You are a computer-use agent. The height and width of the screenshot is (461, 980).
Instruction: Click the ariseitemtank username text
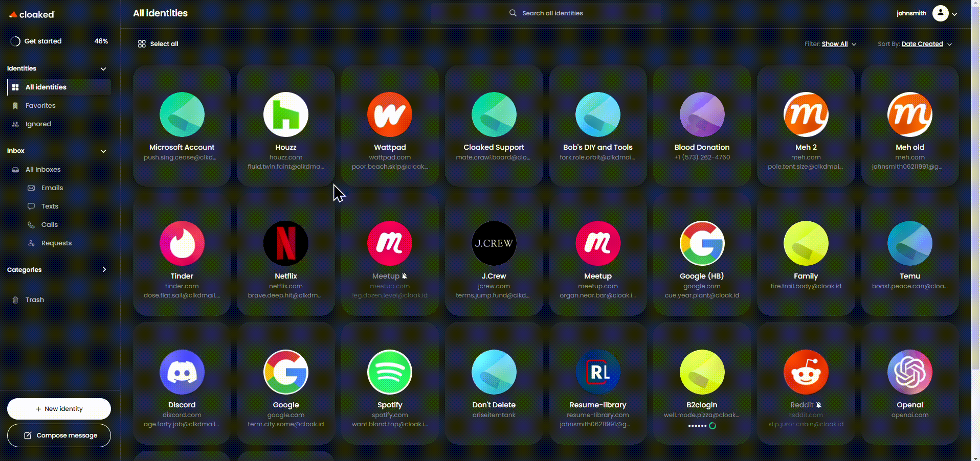pos(494,415)
